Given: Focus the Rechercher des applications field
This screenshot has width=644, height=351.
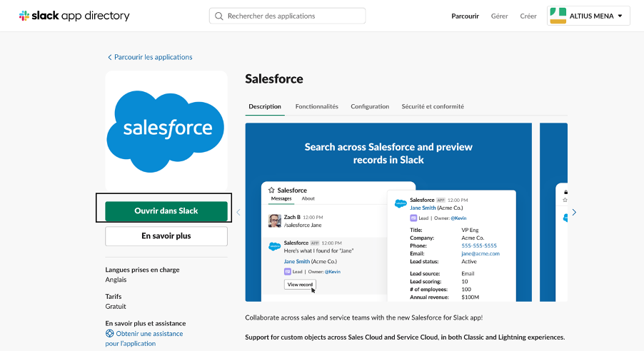Looking at the screenshot, I should tap(287, 16).
